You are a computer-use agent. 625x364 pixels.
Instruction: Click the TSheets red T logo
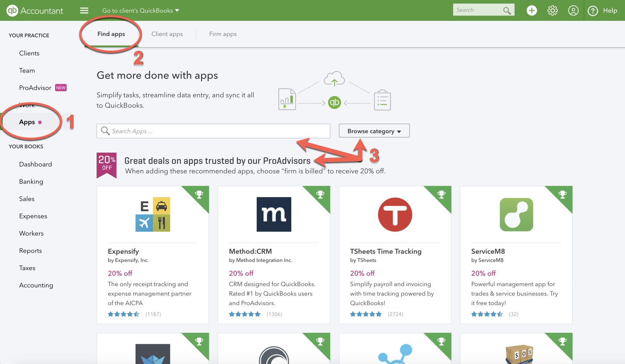[x=395, y=214]
